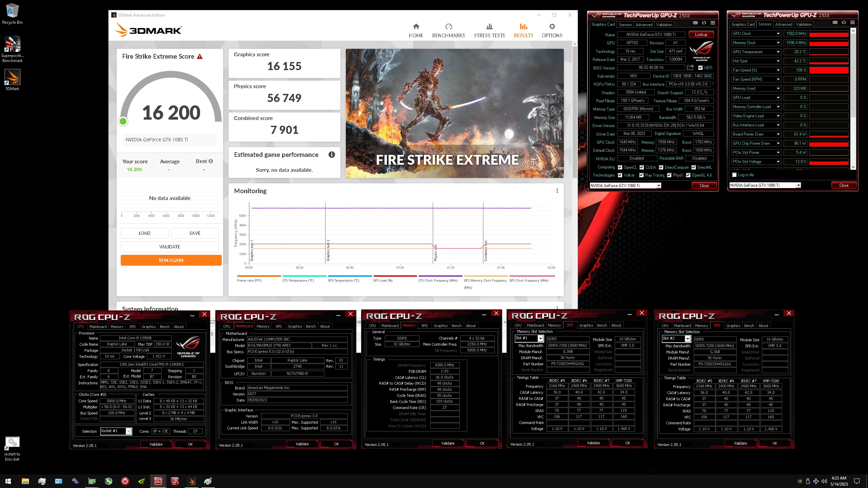Click the refresh icon in GPU-Z Graphics Card window

[704, 23]
